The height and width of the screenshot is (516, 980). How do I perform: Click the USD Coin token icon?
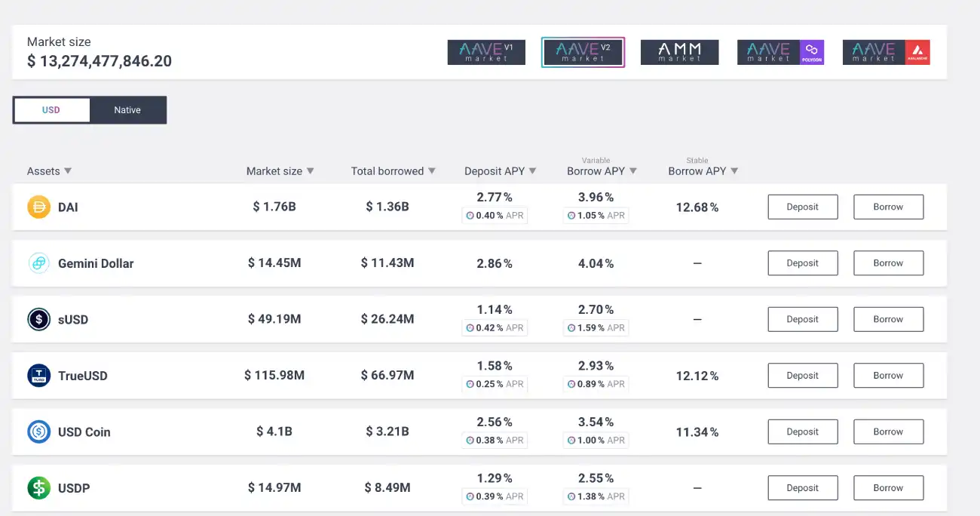point(38,432)
